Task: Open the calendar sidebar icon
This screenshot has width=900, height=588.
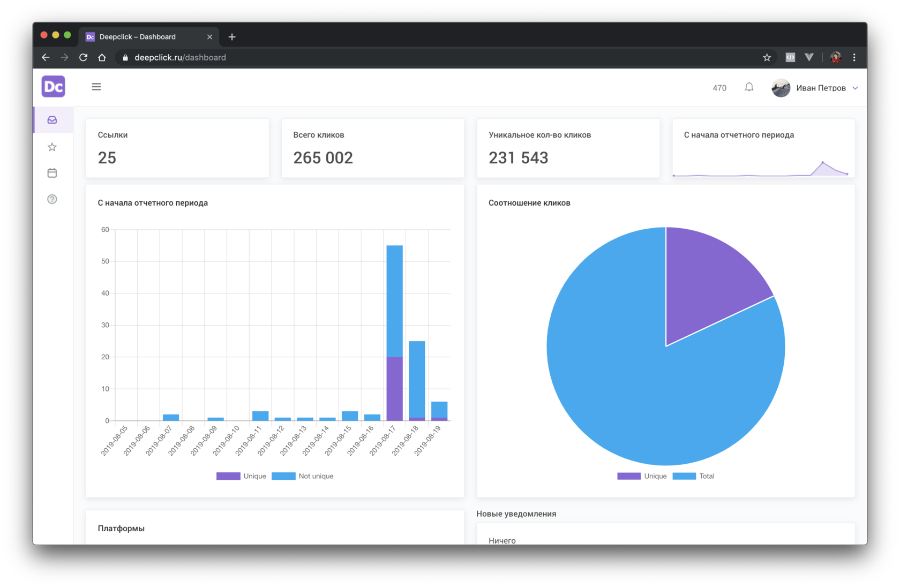Action: [x=52, y=173]
